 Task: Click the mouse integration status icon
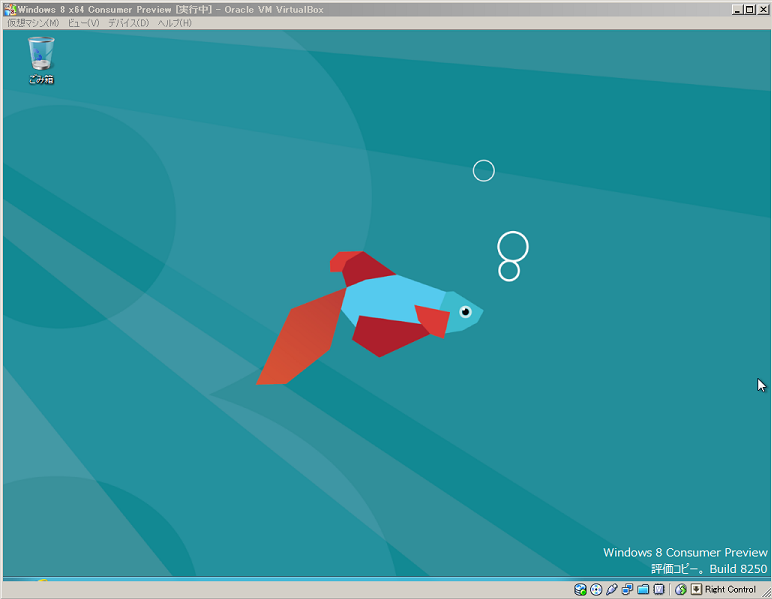(681, 589)
